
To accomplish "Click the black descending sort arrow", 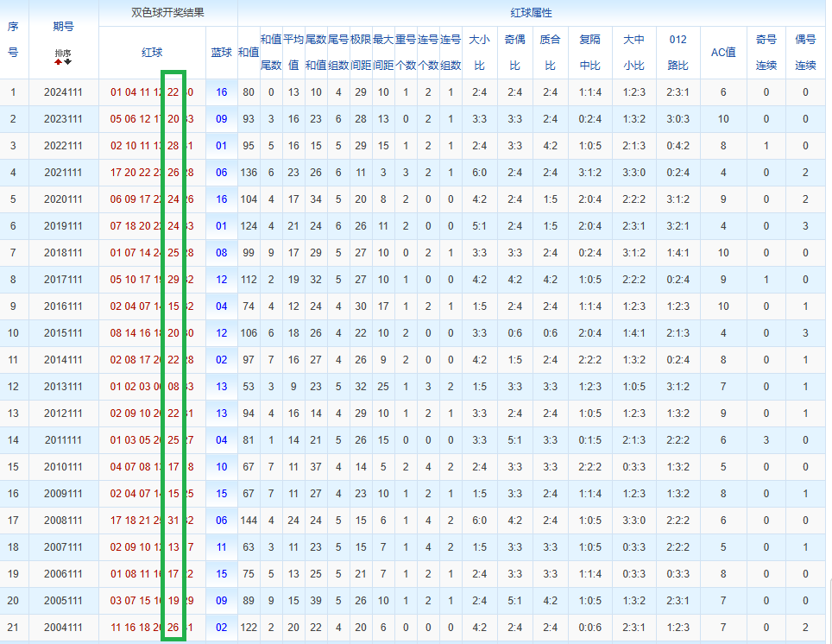I will coord(68,62).
